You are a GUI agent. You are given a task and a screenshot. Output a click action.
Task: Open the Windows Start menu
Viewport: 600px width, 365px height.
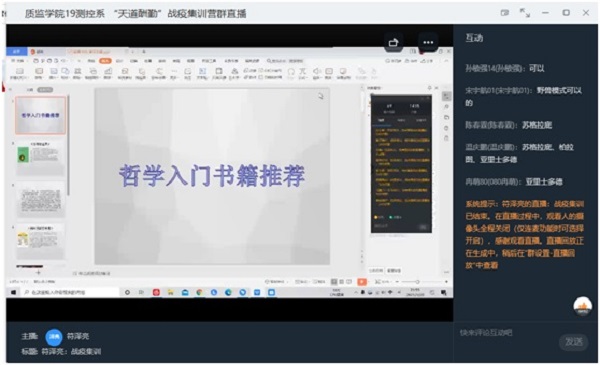[x=13, y=292]
